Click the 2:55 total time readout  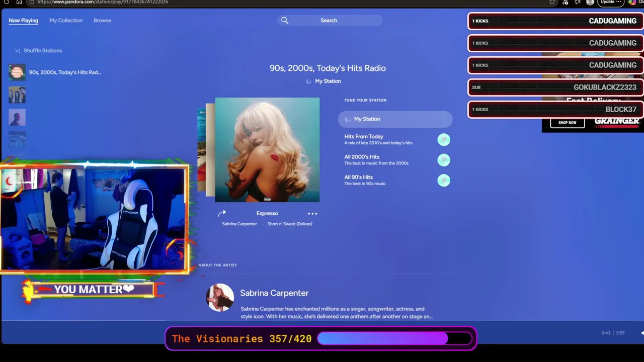click(620, 333)
